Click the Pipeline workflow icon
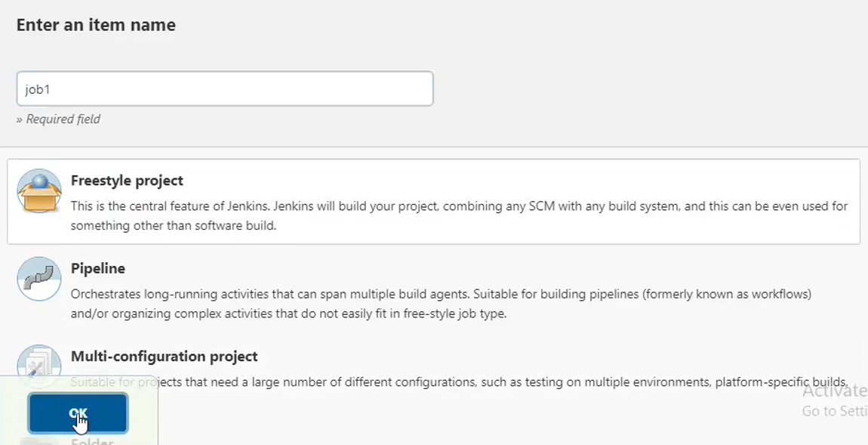This screenshot has width=868, height=445. point(38,279)
